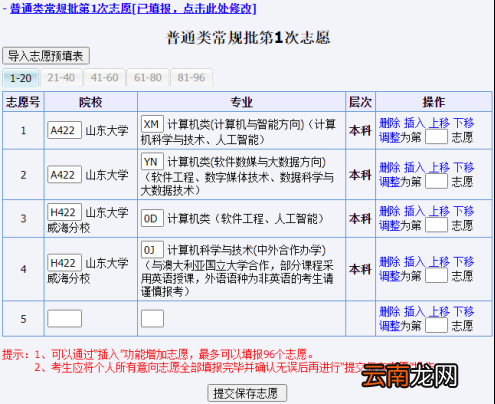Click 下移 for choice 5

tap(464, 312)
